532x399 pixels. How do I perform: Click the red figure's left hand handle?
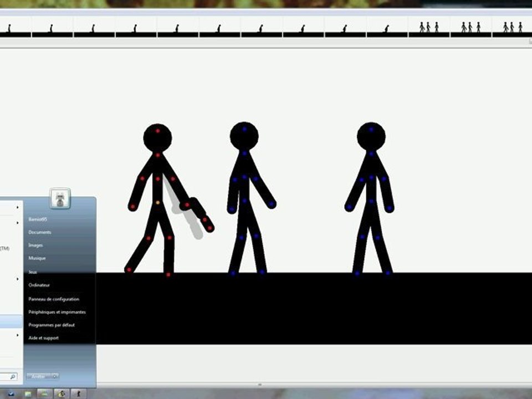pyautogui.click(x=132, y=206)
